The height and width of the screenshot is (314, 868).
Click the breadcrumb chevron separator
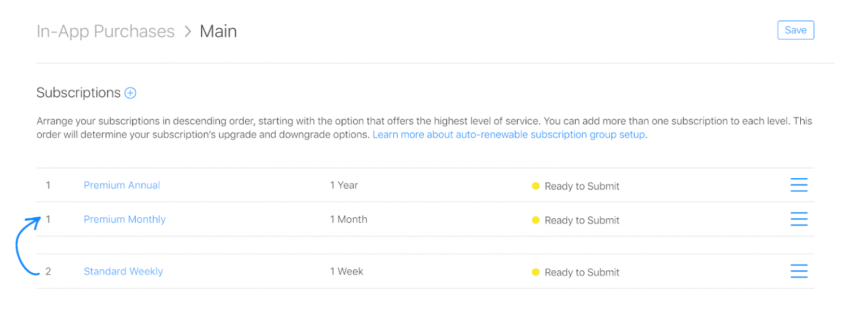[188, 32]
